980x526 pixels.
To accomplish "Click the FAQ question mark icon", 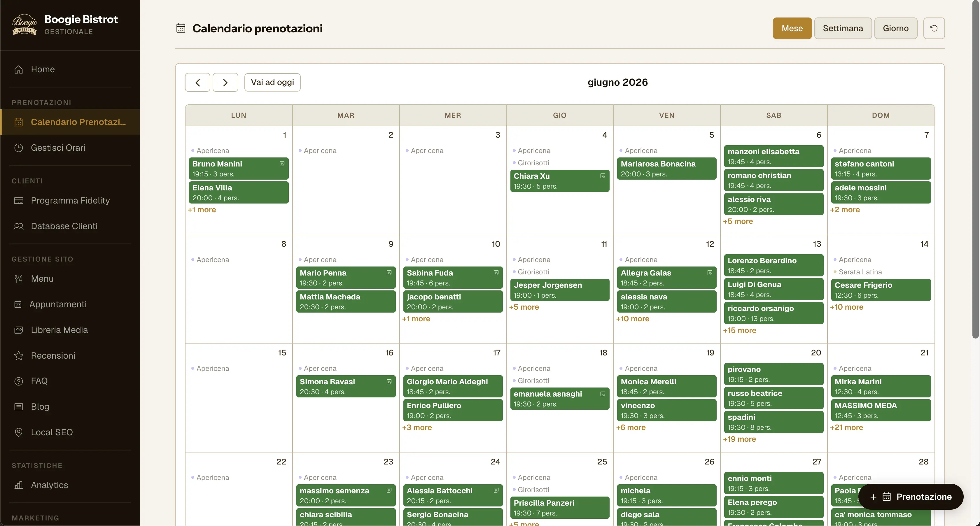I will (19, 381).
